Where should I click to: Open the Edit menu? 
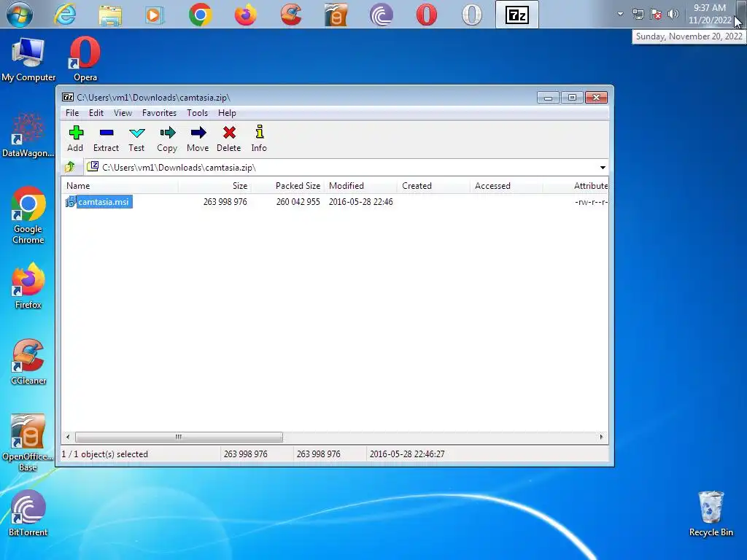(96, 113)
